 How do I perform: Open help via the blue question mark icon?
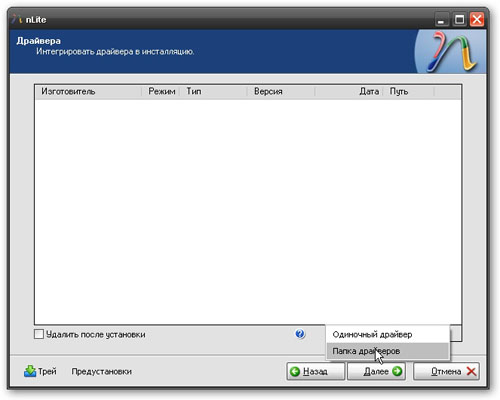tap(300, 334)
